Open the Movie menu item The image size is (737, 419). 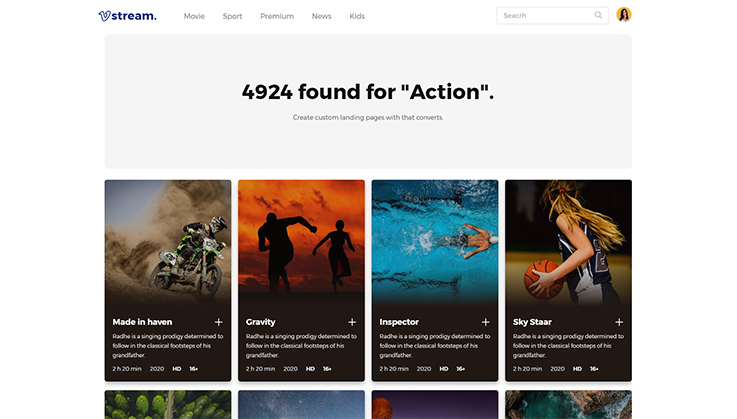click(x=194, y=16)
